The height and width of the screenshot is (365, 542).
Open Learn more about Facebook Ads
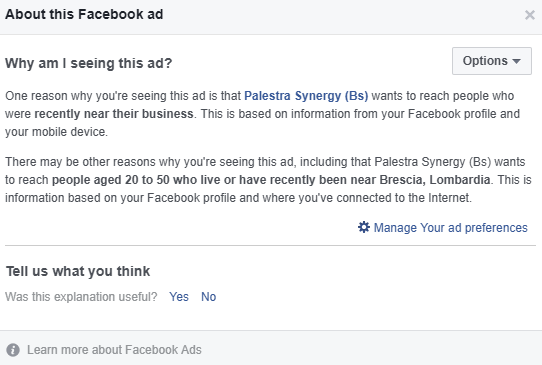pos(114,350)
